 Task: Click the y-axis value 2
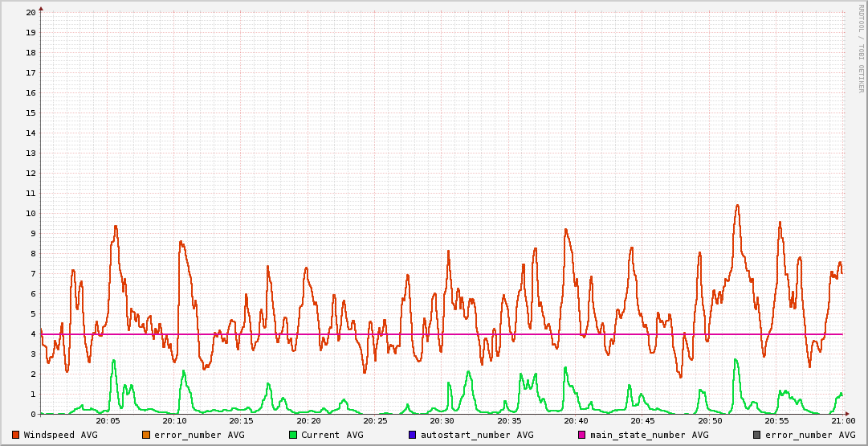[34, 374]
